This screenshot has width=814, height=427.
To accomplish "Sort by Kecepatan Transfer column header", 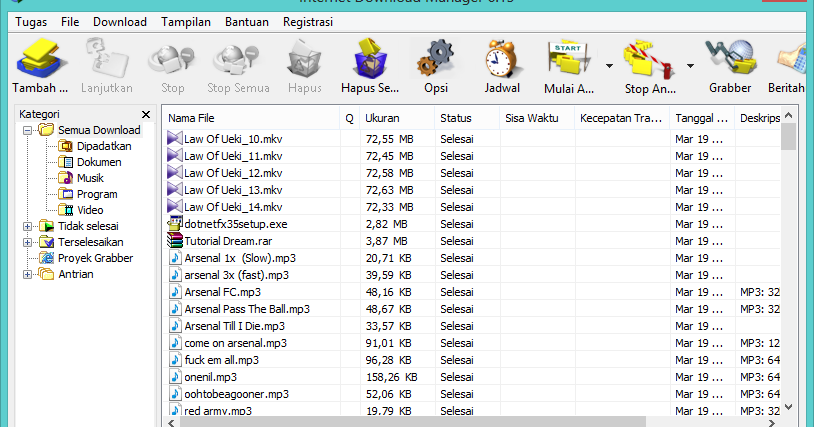I will pyautogui.click(x=622, y=118).
